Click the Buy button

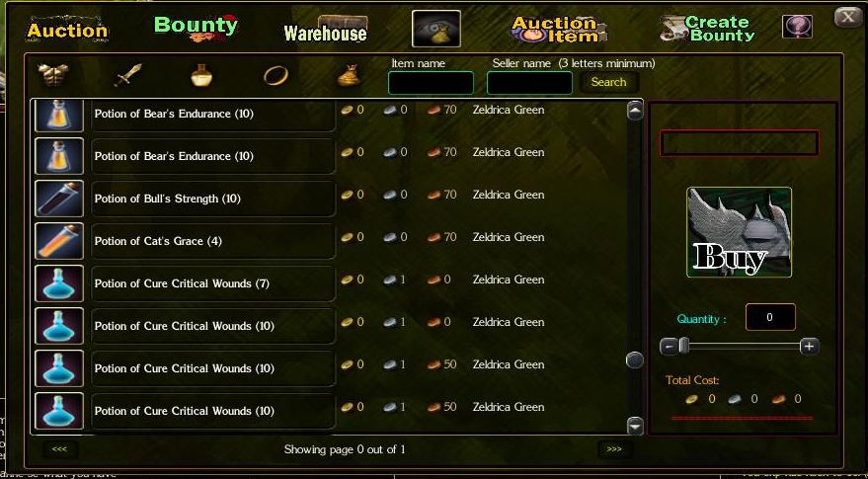pyautogui.click(x=739, y=232)
